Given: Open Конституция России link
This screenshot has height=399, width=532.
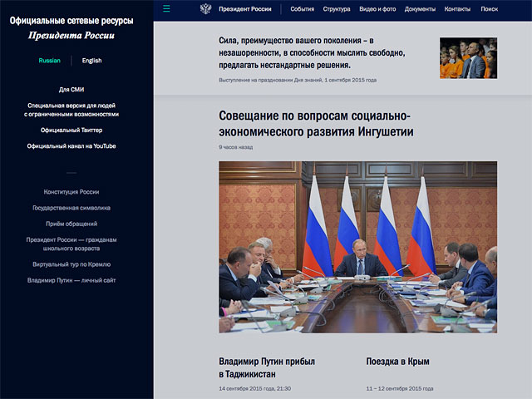Looking at the screenshot, I should click(71, 191).
